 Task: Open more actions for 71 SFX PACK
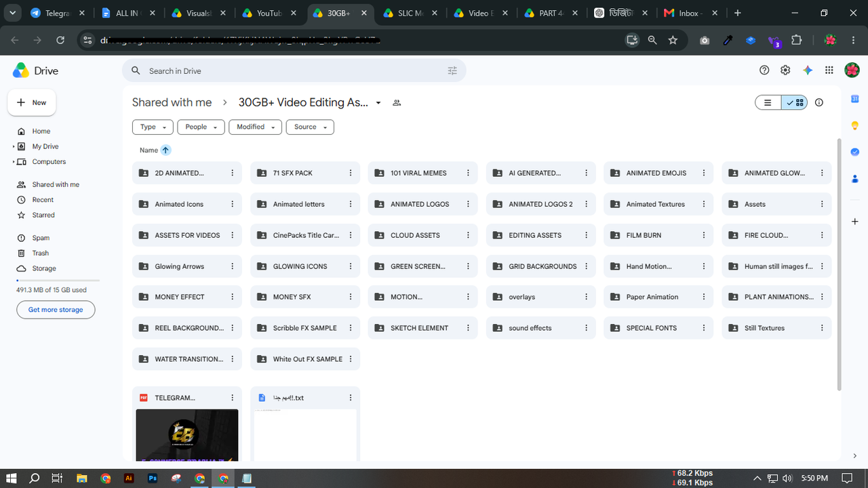[x=351, y=173]
